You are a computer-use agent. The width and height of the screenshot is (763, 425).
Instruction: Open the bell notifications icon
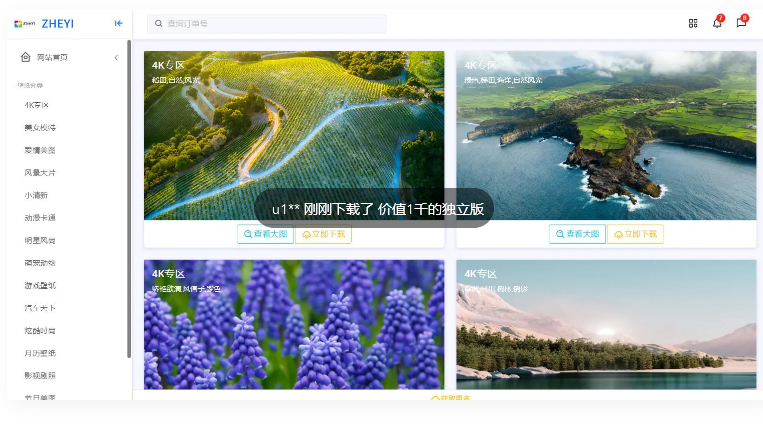pos(717,23)
